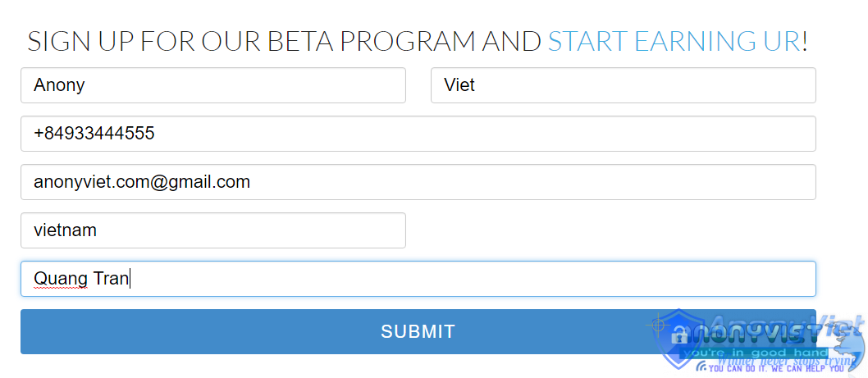Click 'YOU CAN DO IT. WE CAN HELP YOU' text
This screenshot has width=868, height=378.
(x=777, y=368)
